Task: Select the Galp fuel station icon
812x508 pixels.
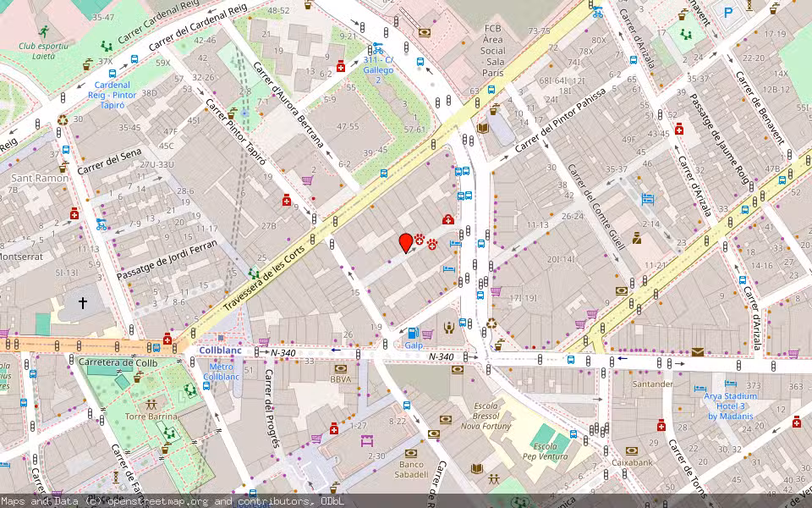Action: click(413, 332)
